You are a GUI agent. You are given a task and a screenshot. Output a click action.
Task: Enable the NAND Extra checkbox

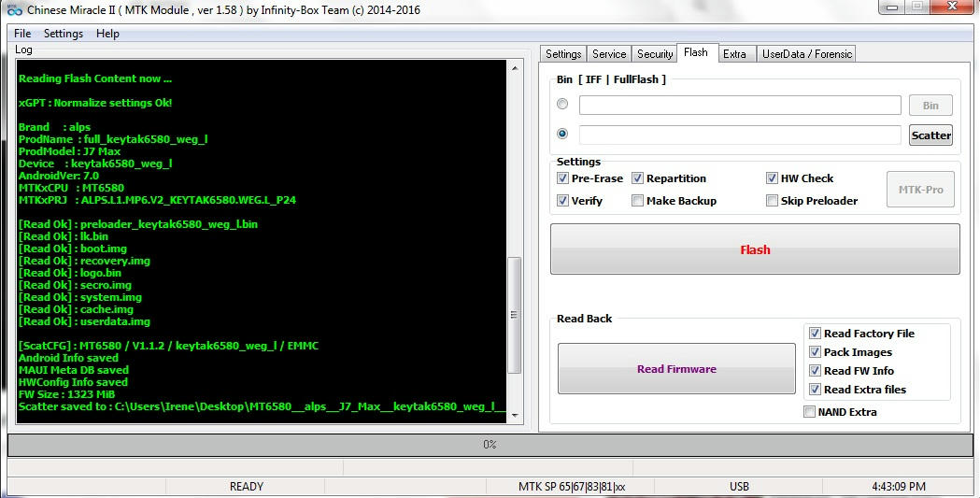809,412
